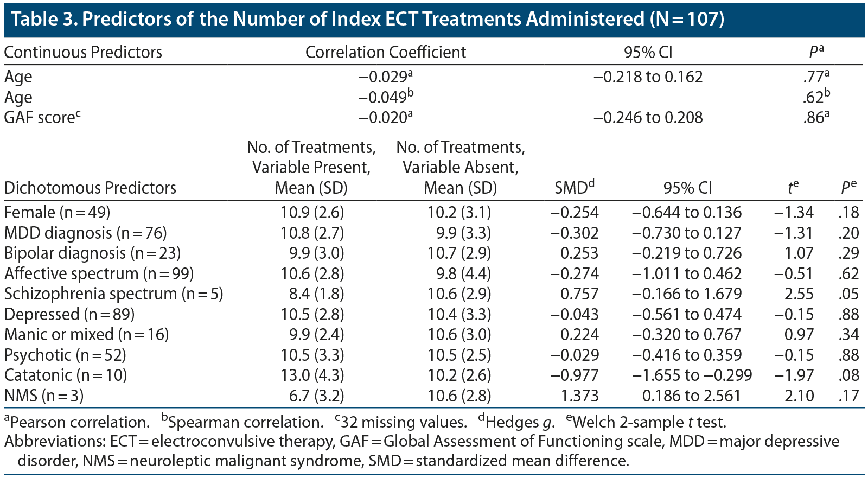This screenshot has width=868, height=478.
Task: Click the GAF score row label
Action: point(42,118)
